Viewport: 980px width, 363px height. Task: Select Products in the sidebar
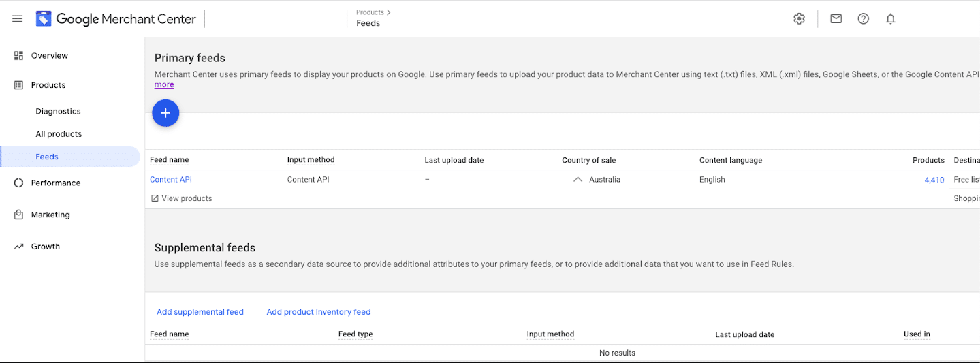tap(48, 85)
